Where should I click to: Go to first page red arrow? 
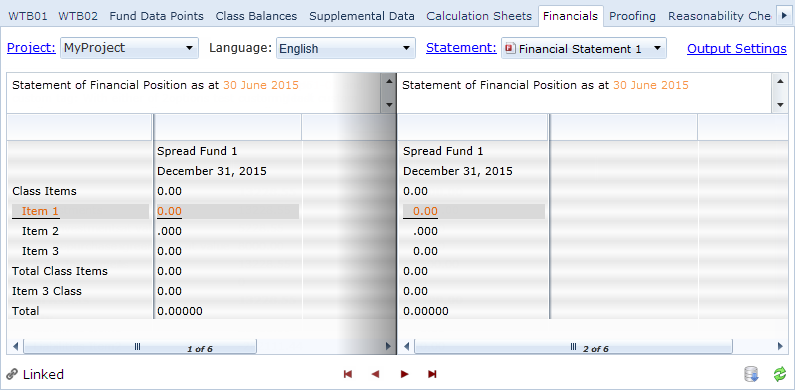pos(348,374)
